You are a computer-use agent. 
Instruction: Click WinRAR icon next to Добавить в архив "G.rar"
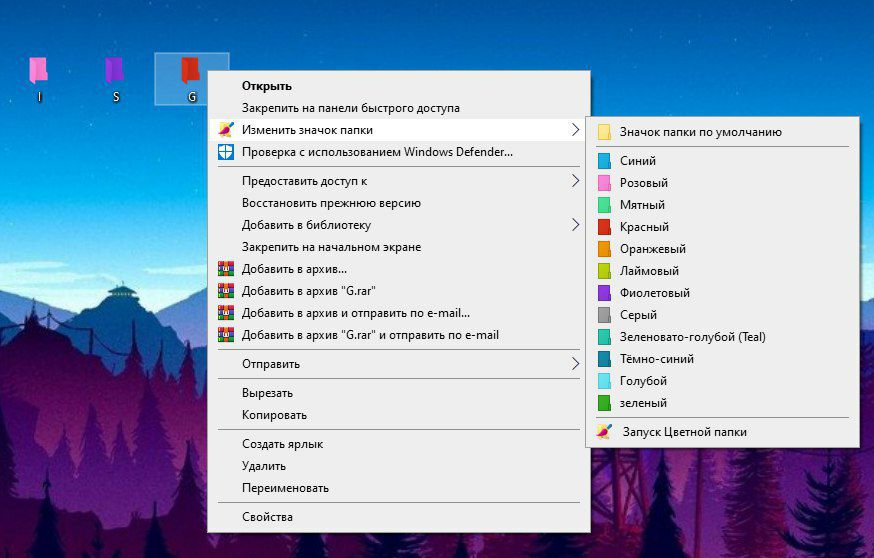226,291
